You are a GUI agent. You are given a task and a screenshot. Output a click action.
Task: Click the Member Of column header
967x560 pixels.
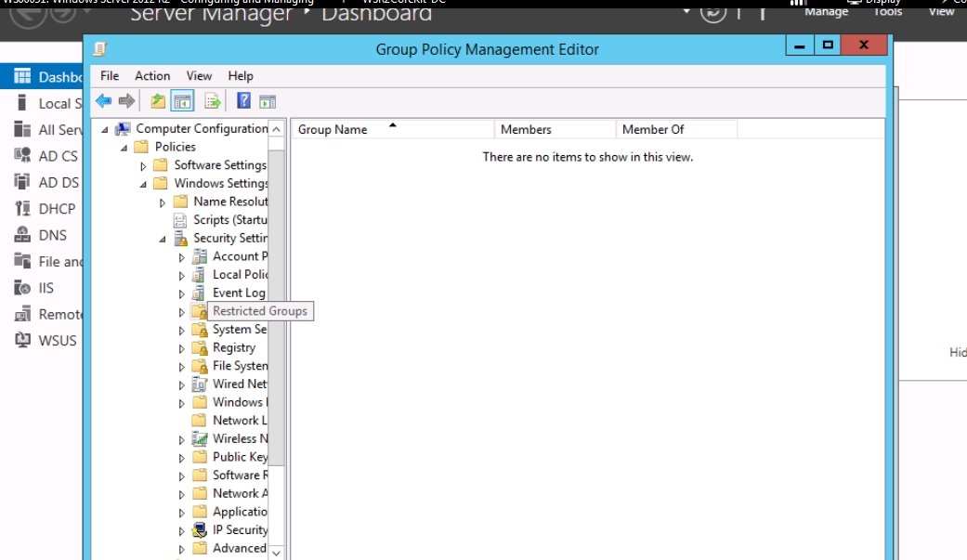pyautogui.click(x=653, y=130)
